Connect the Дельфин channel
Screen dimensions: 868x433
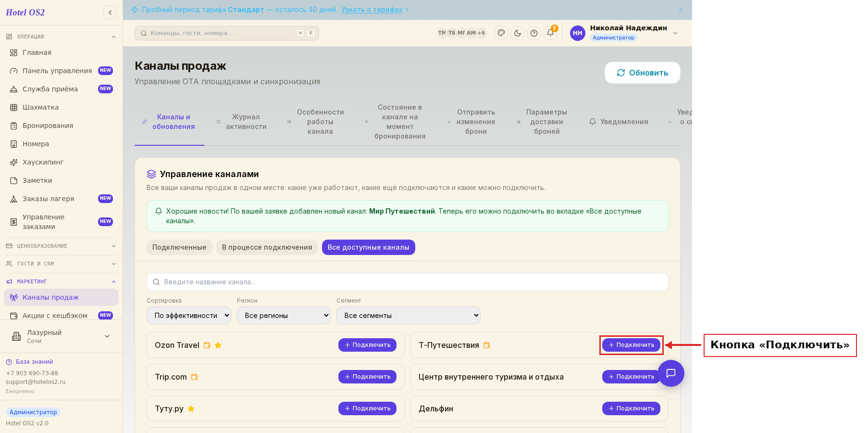tap(631, 408)
